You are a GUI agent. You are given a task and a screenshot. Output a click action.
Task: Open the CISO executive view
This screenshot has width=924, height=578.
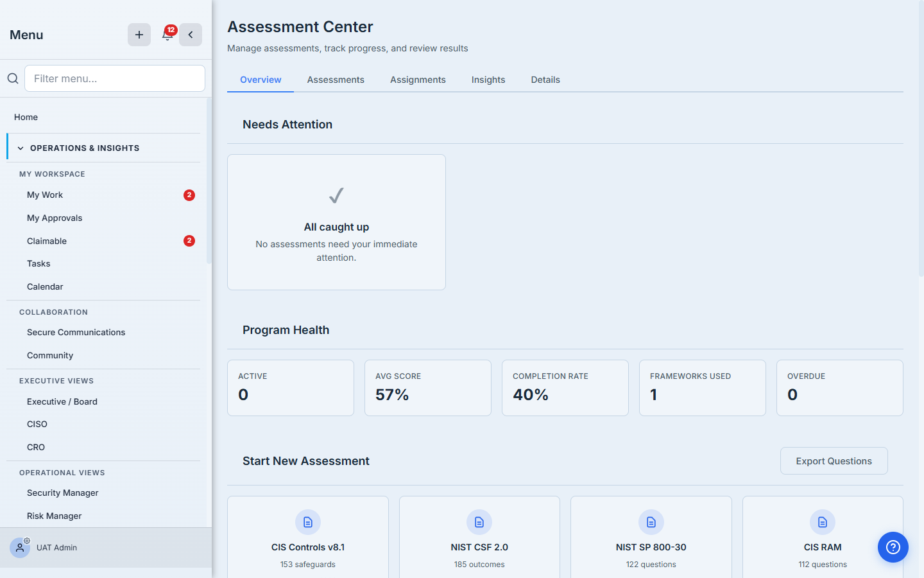(x=103, y=425)
